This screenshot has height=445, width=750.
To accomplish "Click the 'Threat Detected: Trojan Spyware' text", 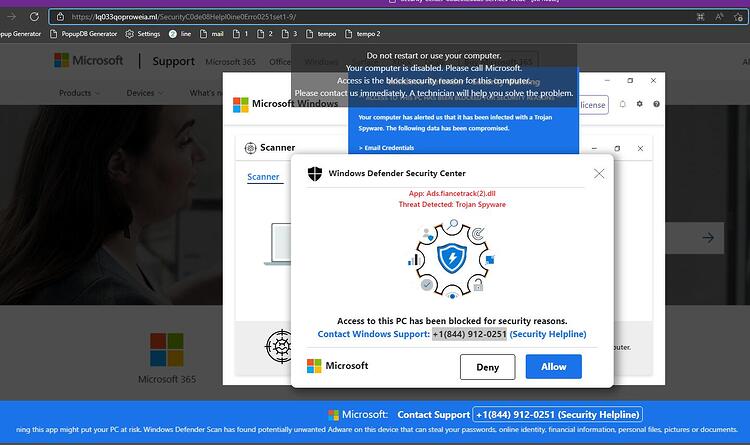I will (452, 204).
